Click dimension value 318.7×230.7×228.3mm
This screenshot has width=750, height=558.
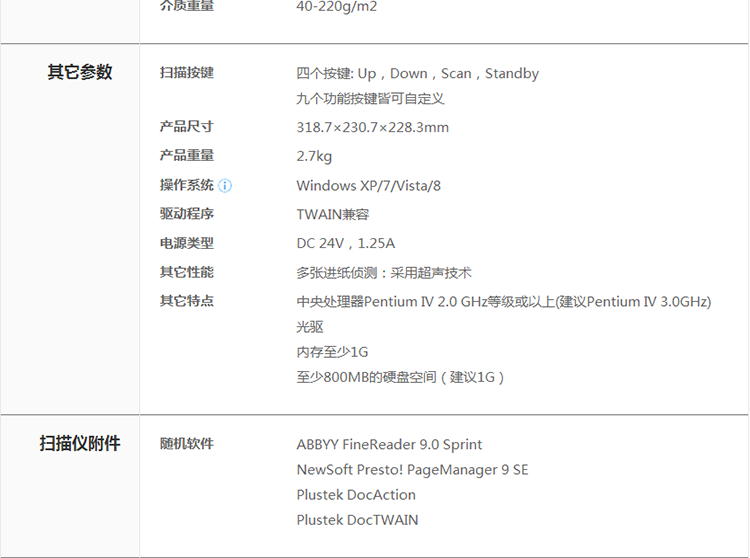click(373, 127)
